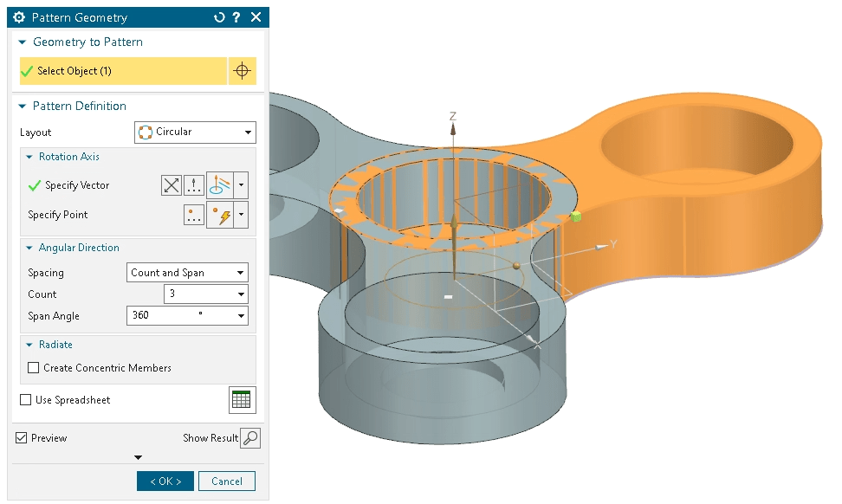Click the Select Object crosshair icon
The width and height of the screenshot is (842, 504).
[x=243, y=71]
